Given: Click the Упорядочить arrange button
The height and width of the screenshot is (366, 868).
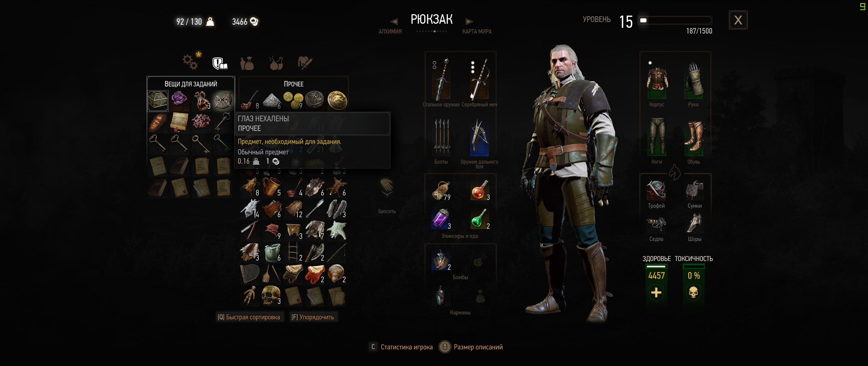Looking at the screenshot, I should click(x=313, y=317).
